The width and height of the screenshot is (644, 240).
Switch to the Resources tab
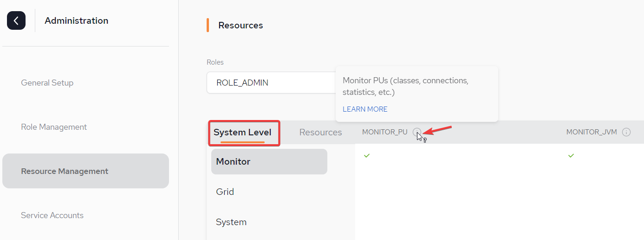point(320,133)
